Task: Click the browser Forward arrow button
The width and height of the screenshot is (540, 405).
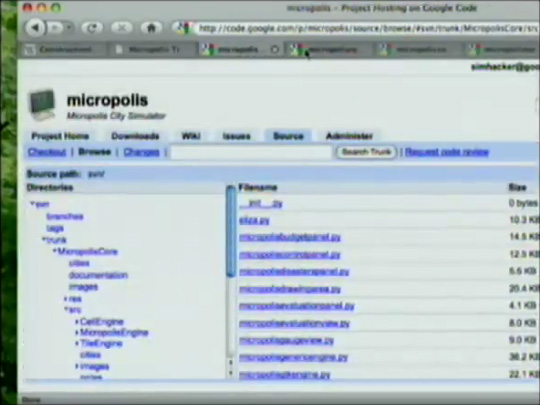Action: 55,28
